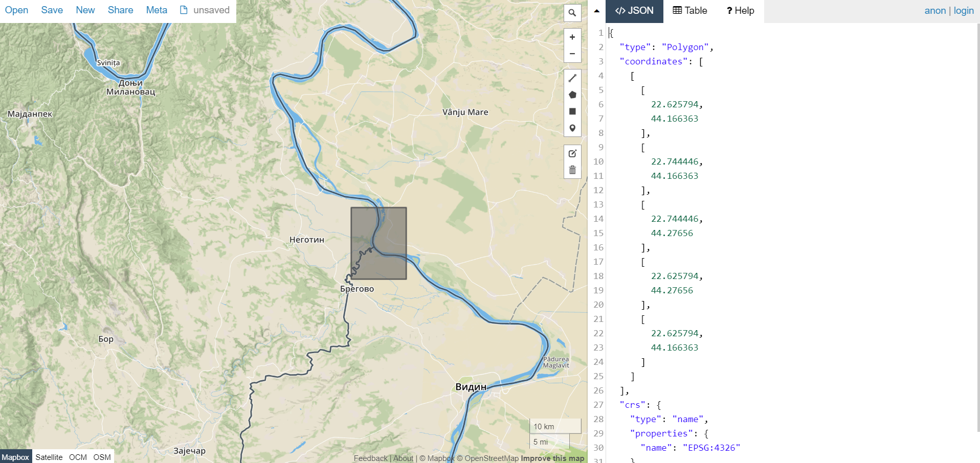Open the About link in attribution
Image resolution: width=980 pixels, height=463 pixels.
403,458
